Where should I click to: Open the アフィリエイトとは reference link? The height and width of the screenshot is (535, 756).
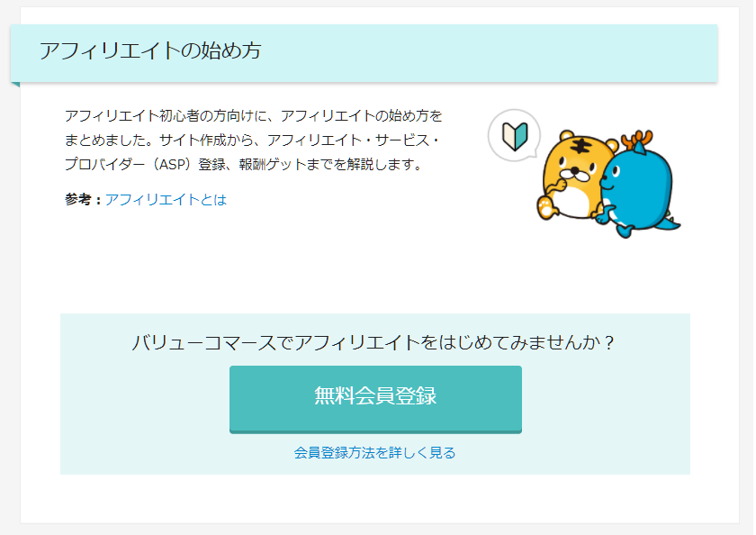pos(166,200)
